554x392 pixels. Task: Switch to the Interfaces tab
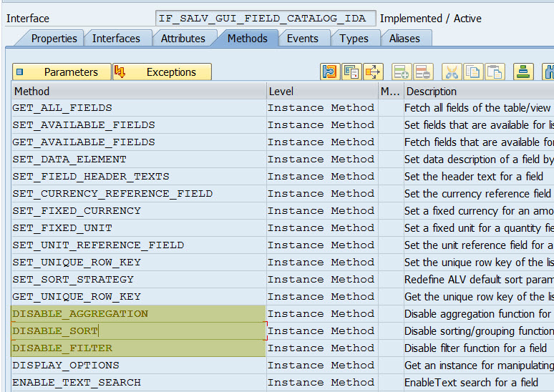(x=116, y=38)
